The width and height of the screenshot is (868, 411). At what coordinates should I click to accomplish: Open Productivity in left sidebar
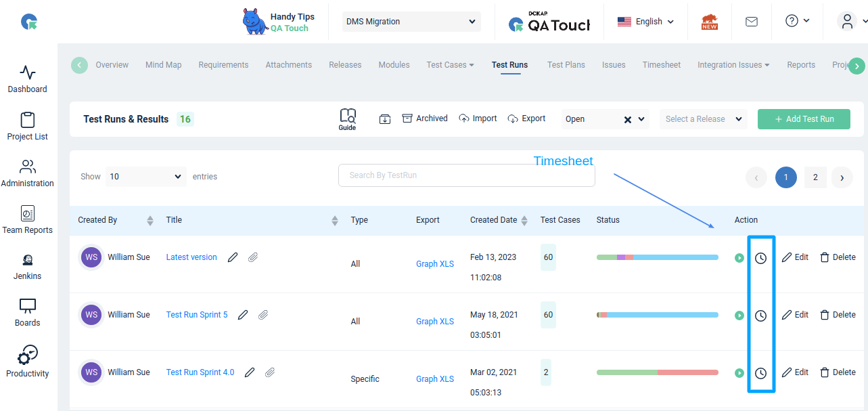[x=28, y=362]
